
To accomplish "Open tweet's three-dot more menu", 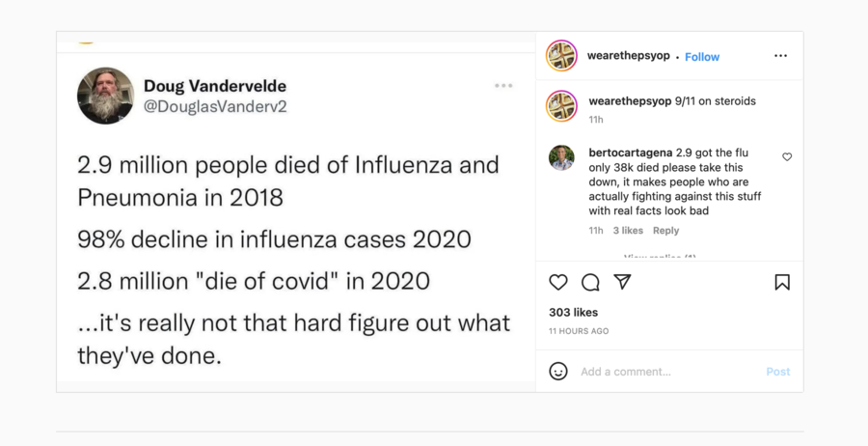I will pyautogui.click(x=503, y=85).
